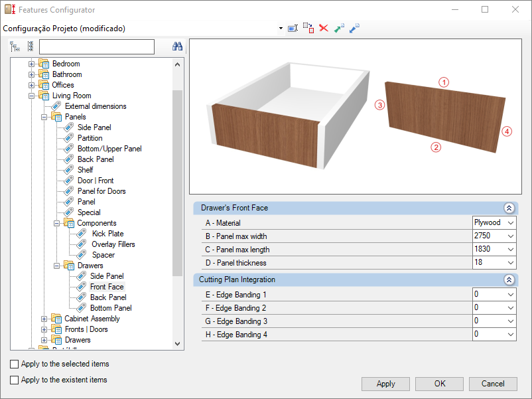Screen dimensions: 532x399
Task: Click the tag icon beside Spacer
Action: (82, 255)
